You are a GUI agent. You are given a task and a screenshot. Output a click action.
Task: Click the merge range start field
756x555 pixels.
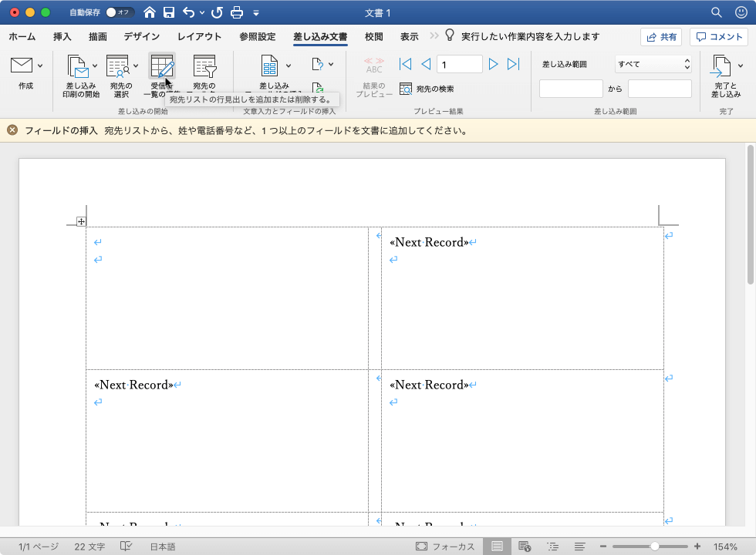tap(571, 89)
